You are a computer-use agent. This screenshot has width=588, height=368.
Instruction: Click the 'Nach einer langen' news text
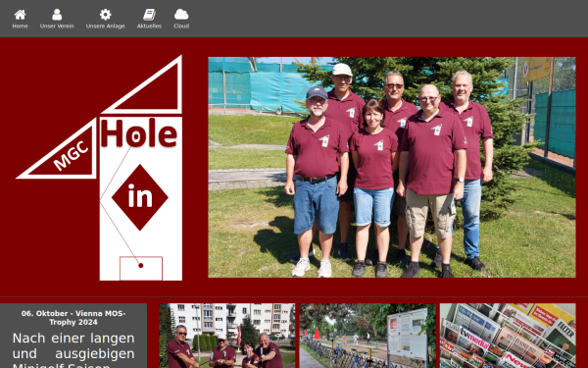pos(73,349)
